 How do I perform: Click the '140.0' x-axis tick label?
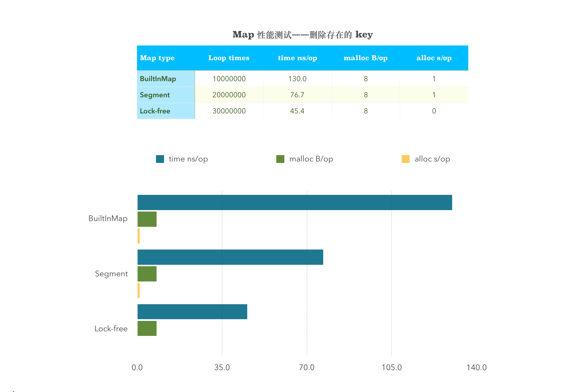point(477,367)
